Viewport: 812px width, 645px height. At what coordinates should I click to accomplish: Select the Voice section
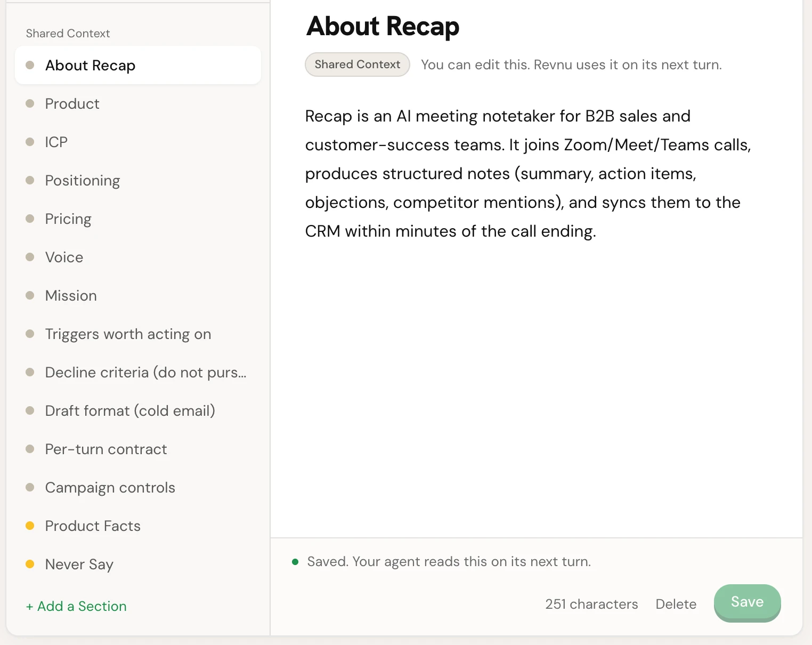pos(138,257)
